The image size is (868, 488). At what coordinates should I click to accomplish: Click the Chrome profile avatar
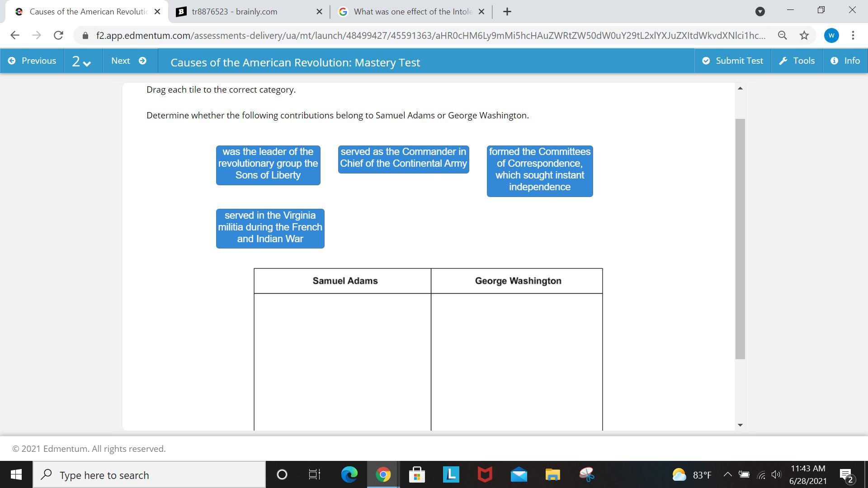(x=831, y=35)
